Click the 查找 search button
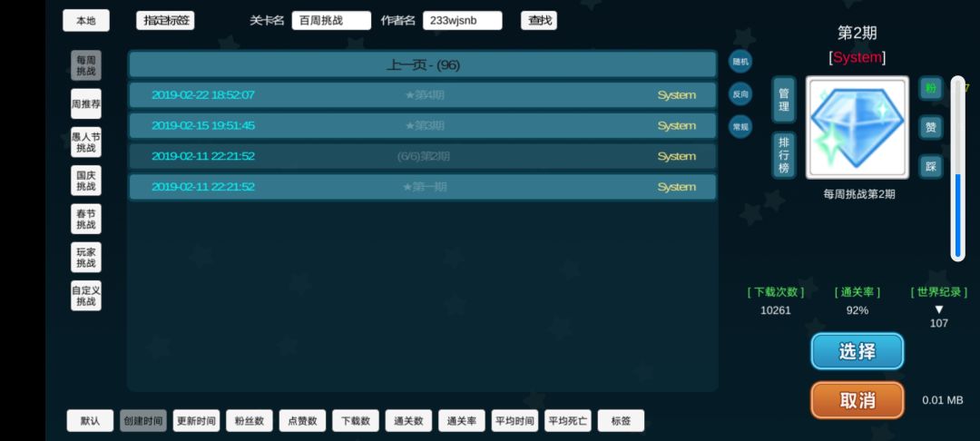The height and width of the screenshot is (441, 980). point(539,21)
